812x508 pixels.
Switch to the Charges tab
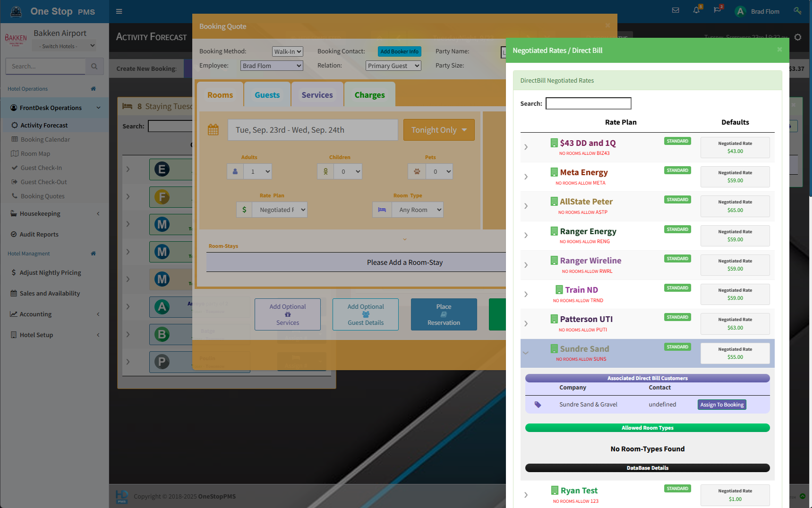coord(369,95)
